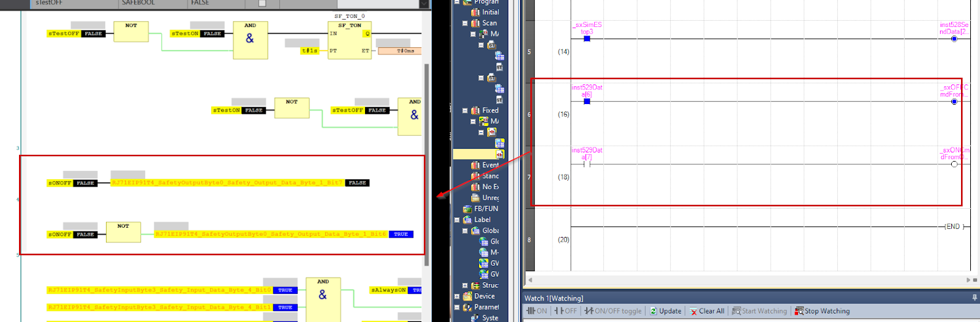The image size is (980, 322).
Task: Click the _sxOFFCmdFrom coil on rung 6
Action: coord(954,102)
